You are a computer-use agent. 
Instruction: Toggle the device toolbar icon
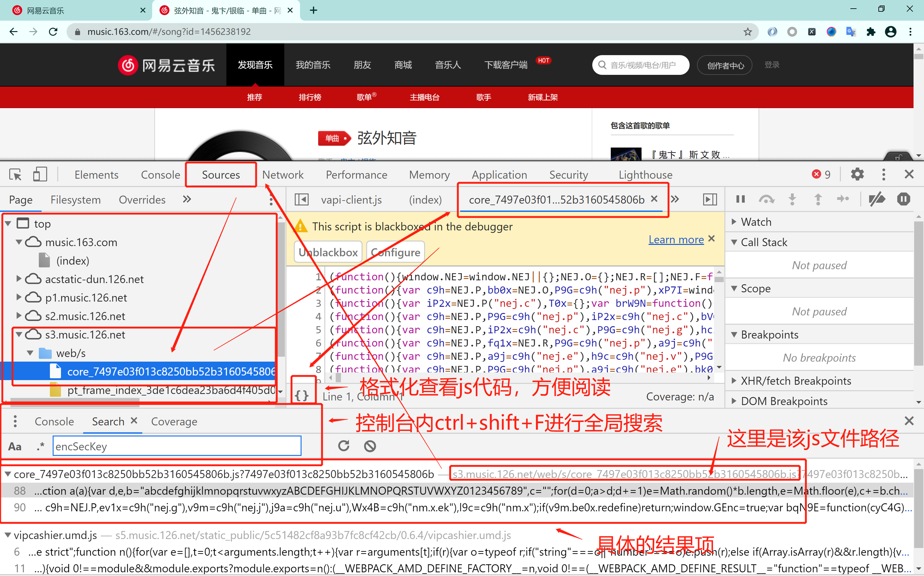[x=40, y=175]
